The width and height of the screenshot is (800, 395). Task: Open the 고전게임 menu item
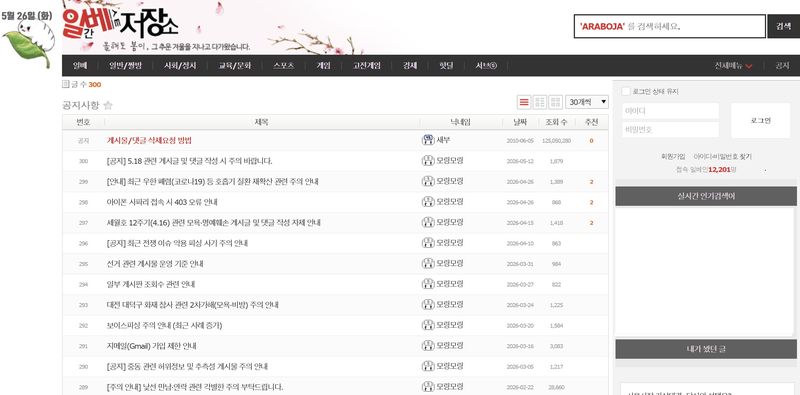pos(366,66)
